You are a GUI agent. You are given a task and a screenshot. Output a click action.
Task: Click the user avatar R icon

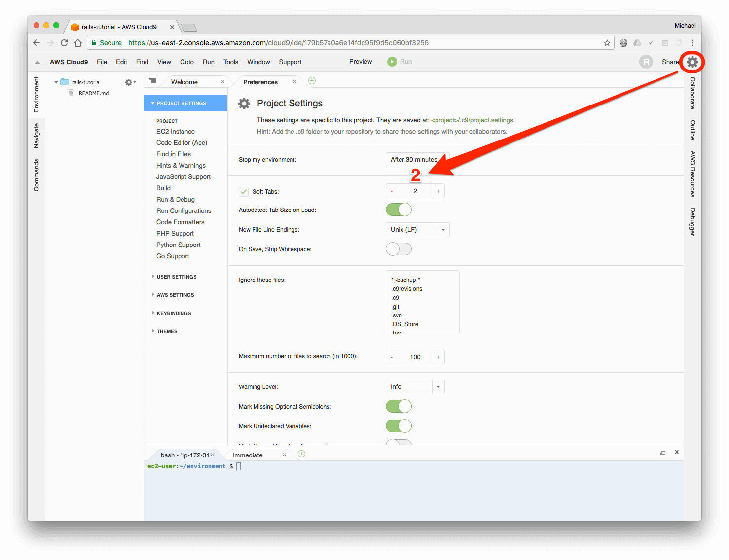point(646,62)
